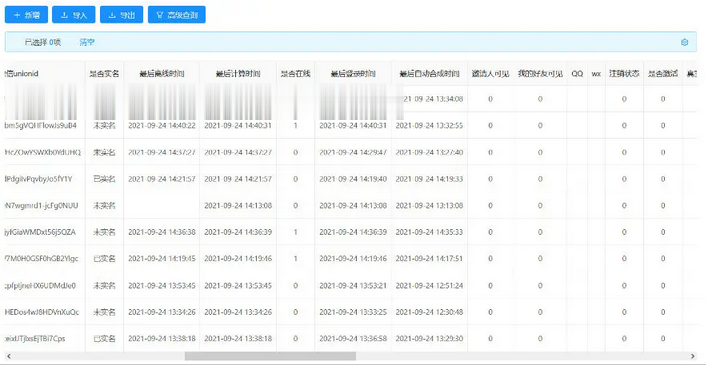Move the horizontal scrollbar thumb
The width and height of the screenshot is (706, 365).
pyautogui.click(x=270, y=356)
